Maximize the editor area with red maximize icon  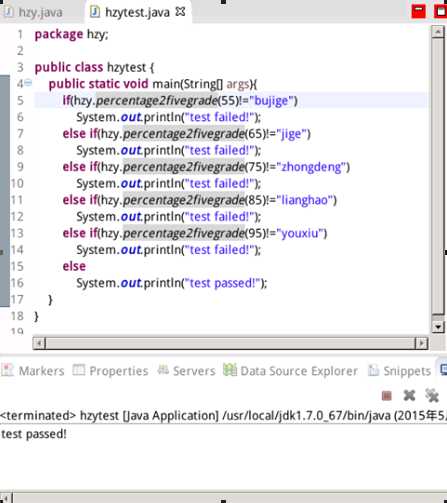[x=441, y=12]
